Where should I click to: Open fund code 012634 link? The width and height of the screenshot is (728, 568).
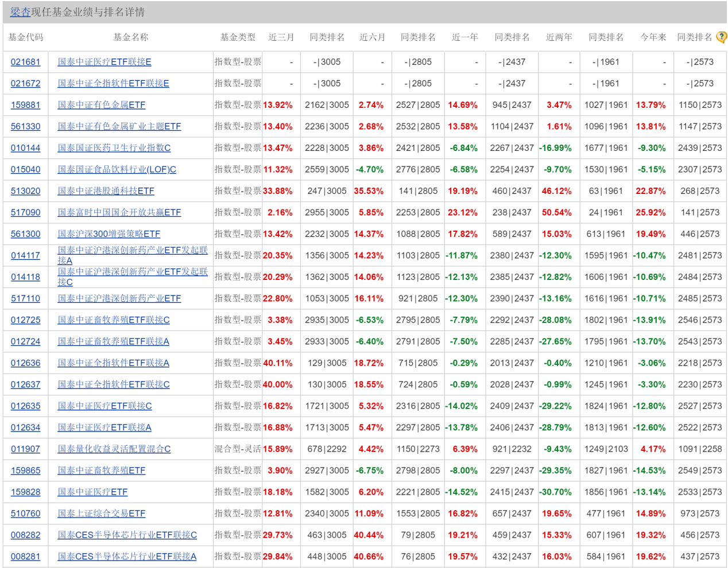[x=25, y=427]
